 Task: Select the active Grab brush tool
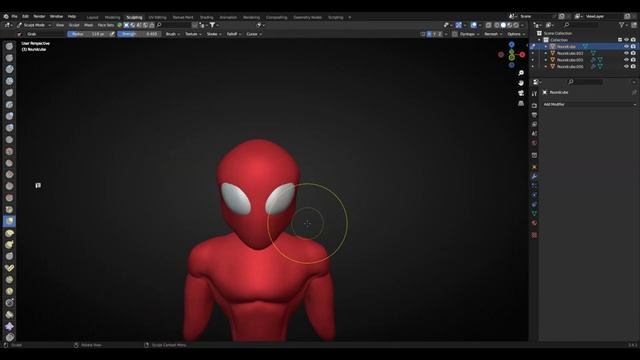9,221
